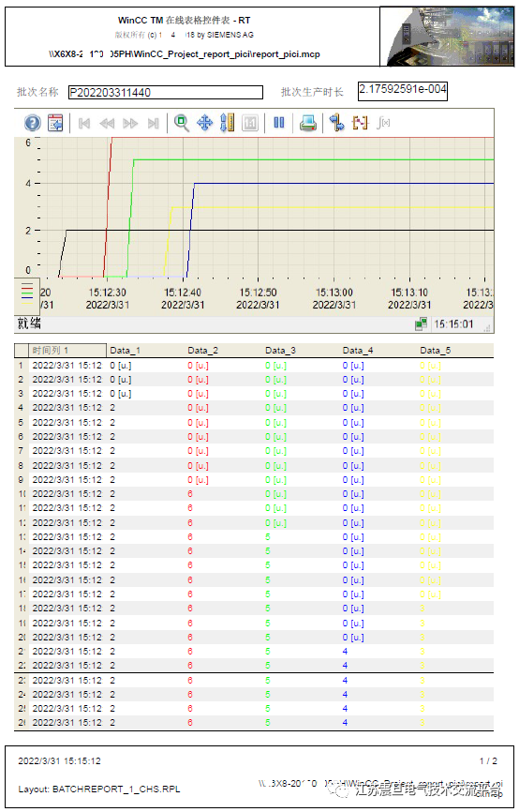Click the ruler tool icon
This screenshot has width=519, height=812.
pos(227,123)
